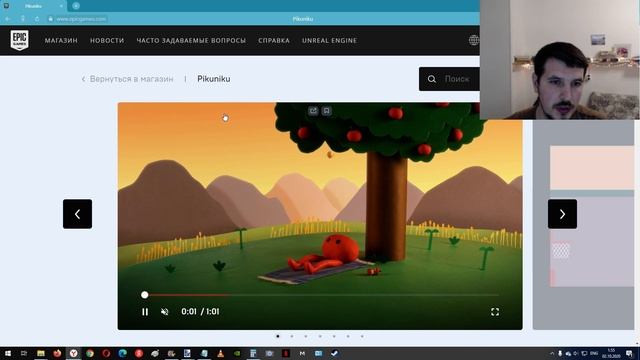Switch to the Pikuniku browser tab

click(33, 6)
